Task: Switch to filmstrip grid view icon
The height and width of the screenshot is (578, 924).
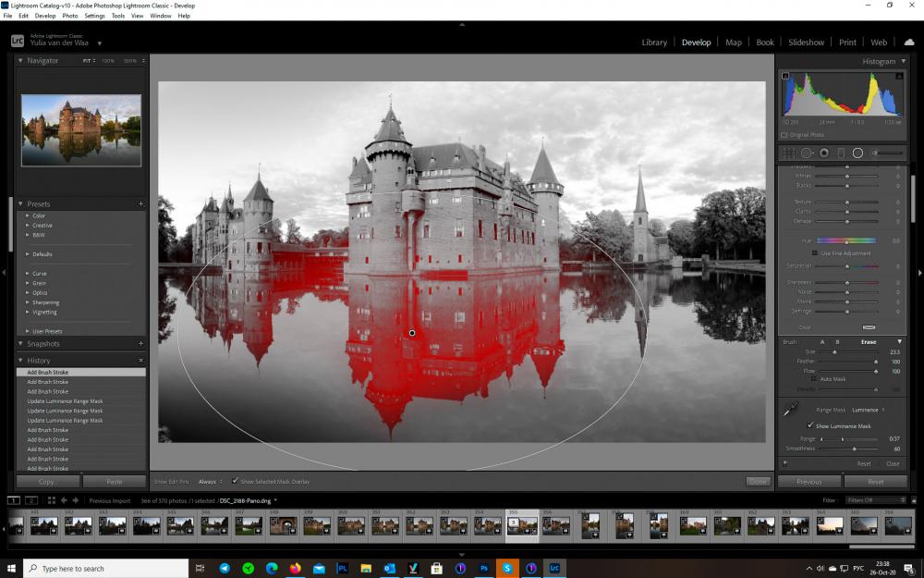Action: [51, 500]
